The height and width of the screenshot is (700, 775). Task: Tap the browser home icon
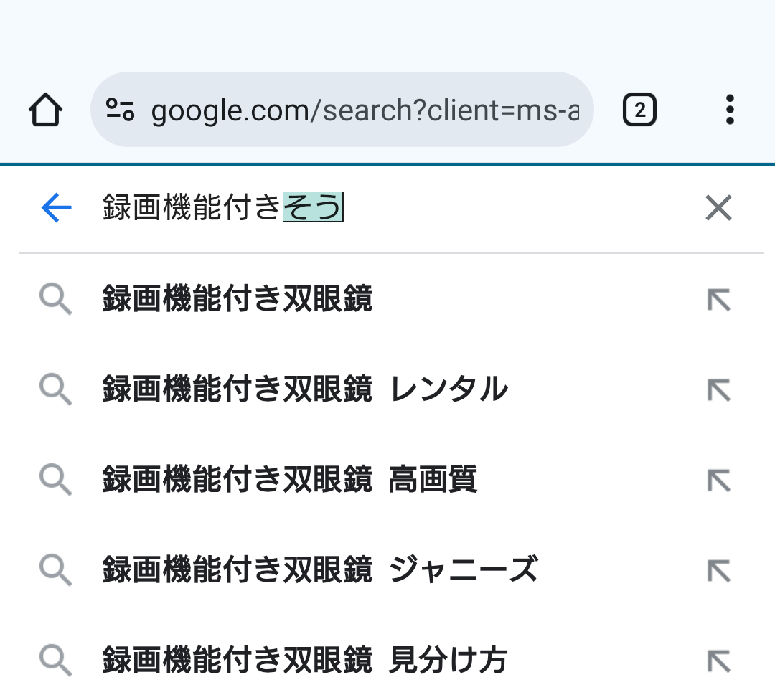pos(46,110)
